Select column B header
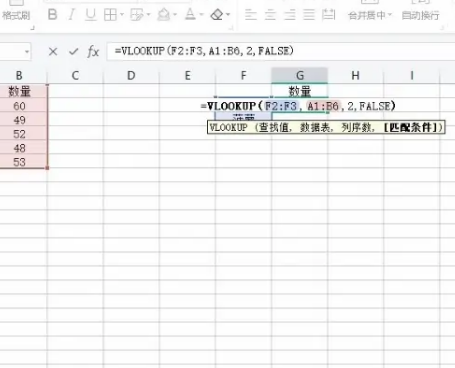The width and height of the screenshot is (455, 368). click(x=19, y=76)
